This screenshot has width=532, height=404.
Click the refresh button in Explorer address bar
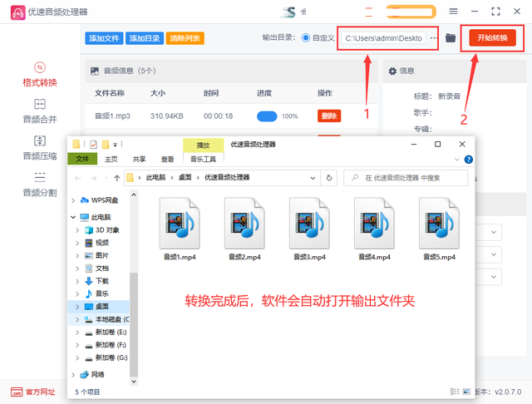(x=329, y=178)
